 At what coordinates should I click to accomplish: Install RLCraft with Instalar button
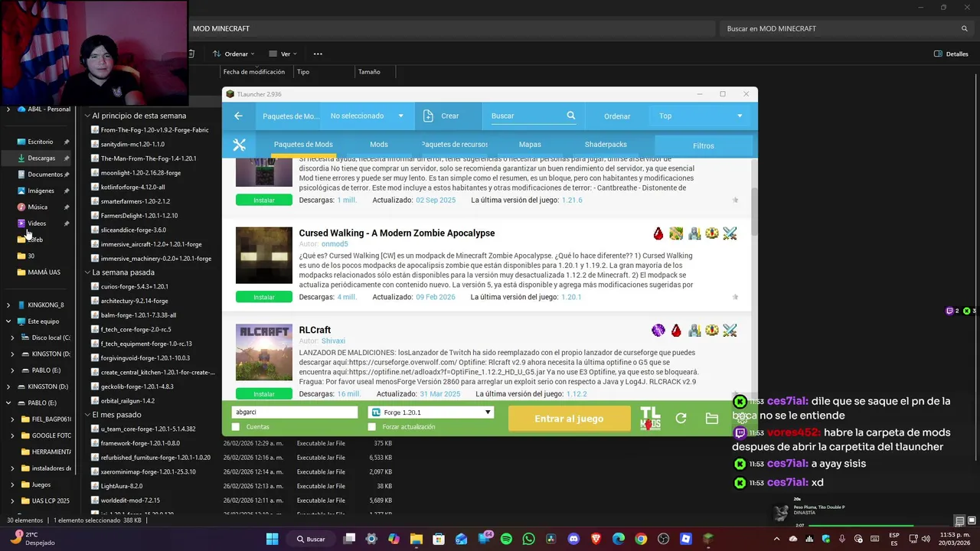pos(264,394)
